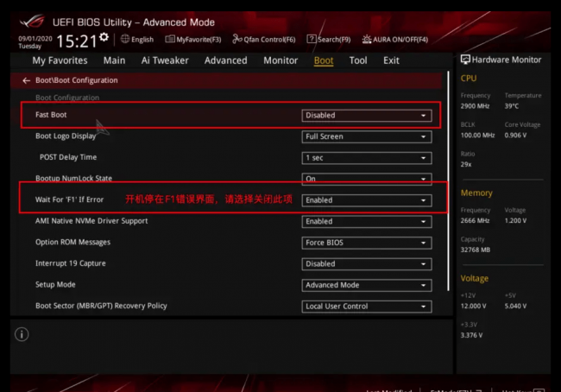
Task: Open Wait For 'F1' If Error dropdown
Action: tap(367, 200)
